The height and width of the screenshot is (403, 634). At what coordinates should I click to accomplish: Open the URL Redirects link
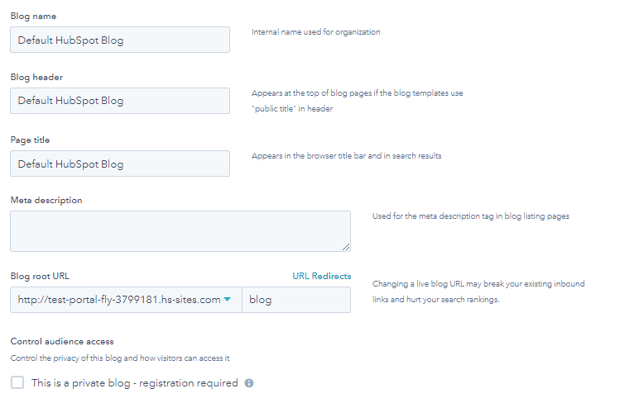(x=321, y=276)
